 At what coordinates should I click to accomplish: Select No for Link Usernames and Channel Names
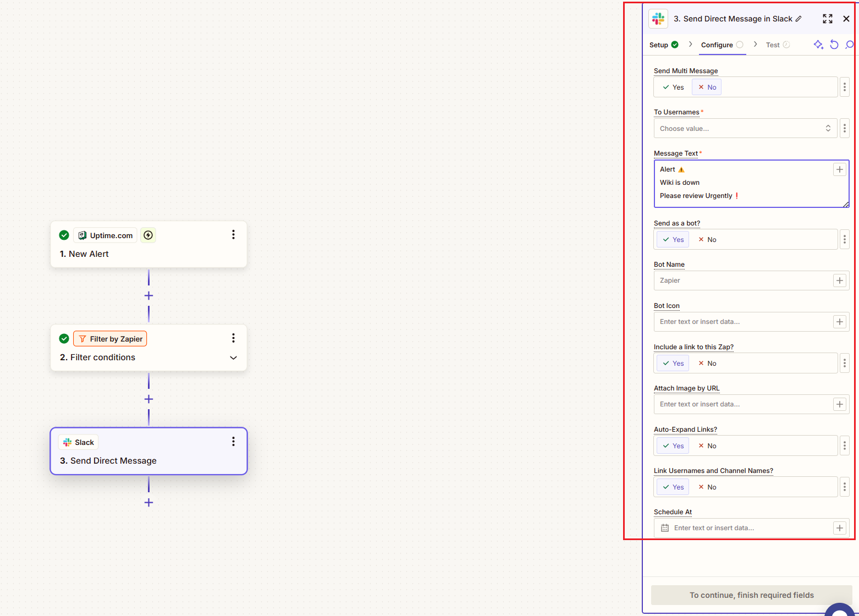(x=707, y=487)
